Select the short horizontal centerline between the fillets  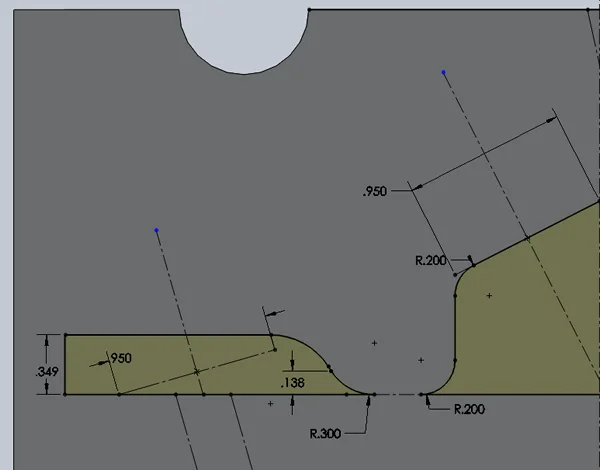coord(398,395)
